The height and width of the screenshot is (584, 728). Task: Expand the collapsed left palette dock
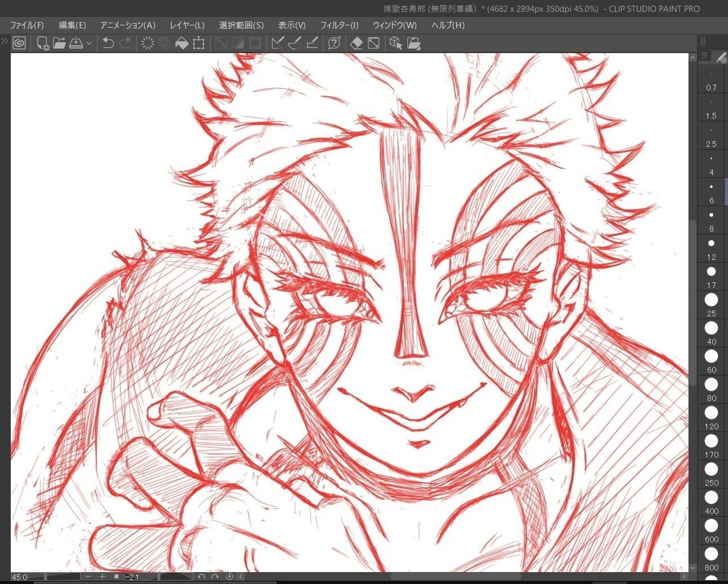click(x=5, y=41)
